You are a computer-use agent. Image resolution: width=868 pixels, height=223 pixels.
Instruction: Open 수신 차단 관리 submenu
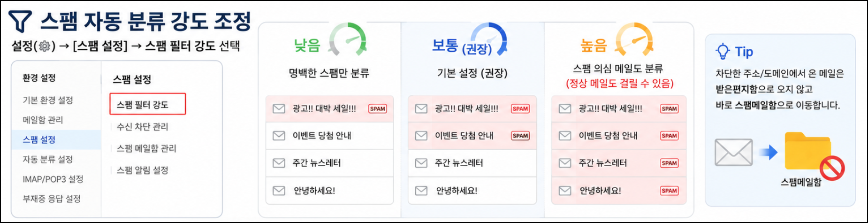(143, 127)
